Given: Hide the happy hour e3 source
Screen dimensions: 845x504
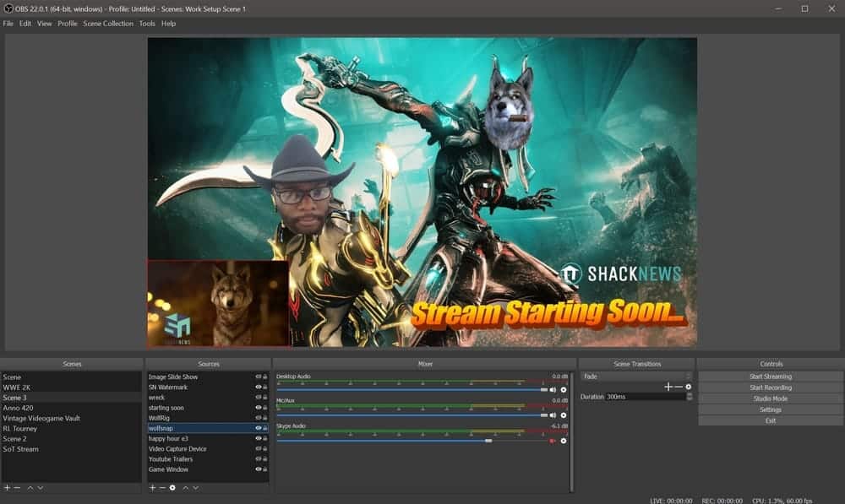Looking at the screenshot, I should (x=258, y=438).
